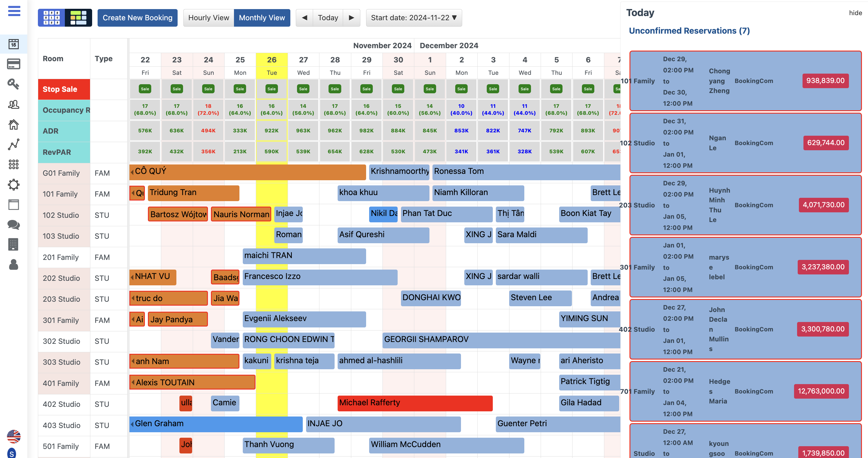
Task: Switch to Monthly View tab
Action: [x=262, y=17]
